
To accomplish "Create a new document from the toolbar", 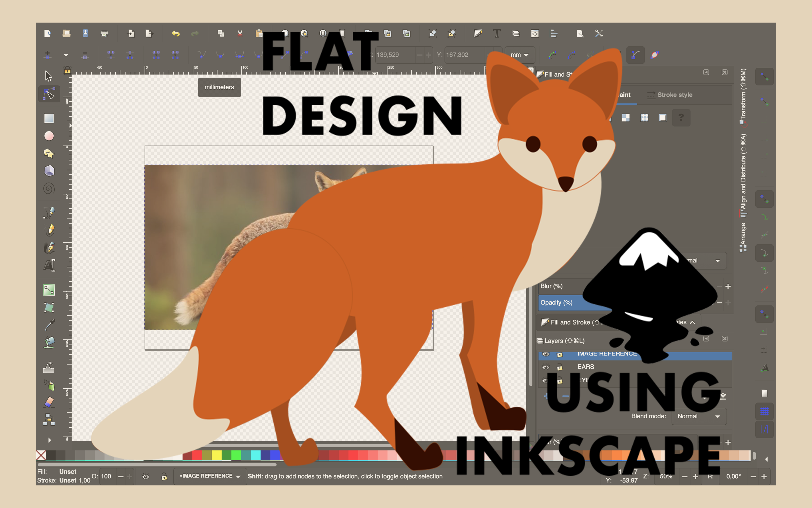I will tap(47, 33).
